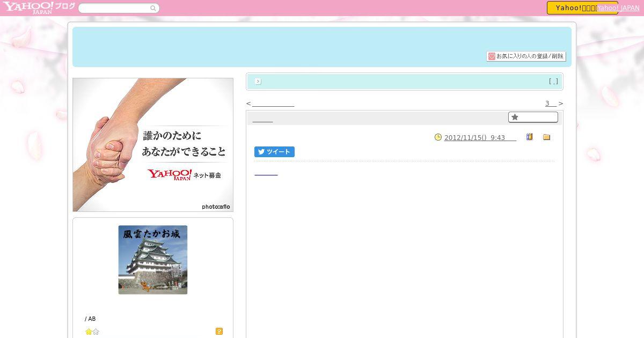This screenshot has height=338, width=644.
Task: Open the Yahoo! net donation banner ad
Action: (153, 145)
